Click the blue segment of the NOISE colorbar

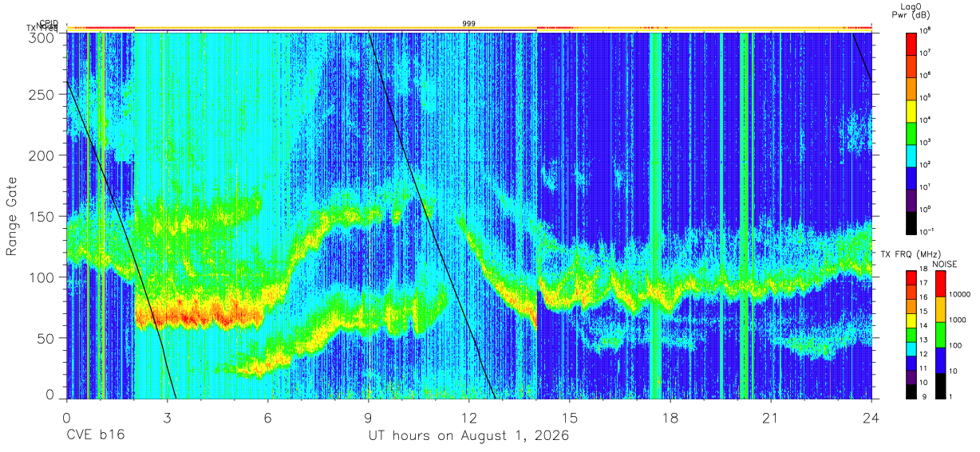(x=940, y=360)
